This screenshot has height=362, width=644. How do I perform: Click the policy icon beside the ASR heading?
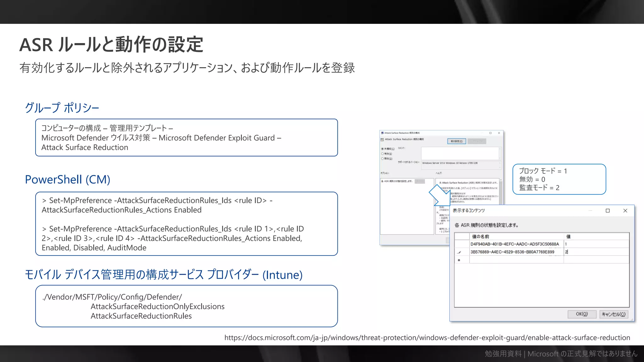(x=382, y=139)
